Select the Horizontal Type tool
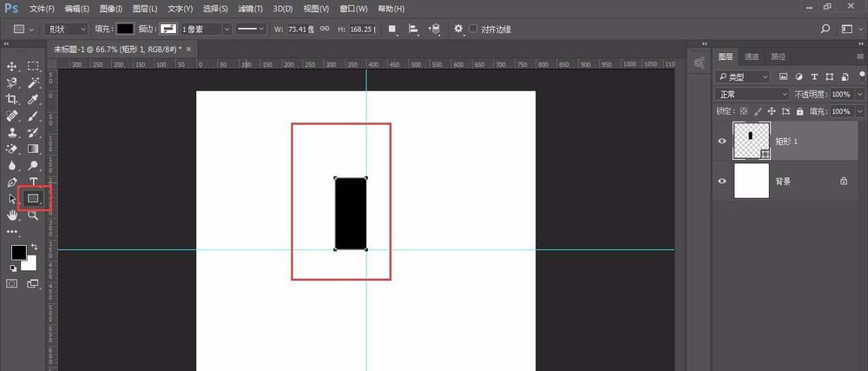The image size is (868, 371). [x=33, y=182]
